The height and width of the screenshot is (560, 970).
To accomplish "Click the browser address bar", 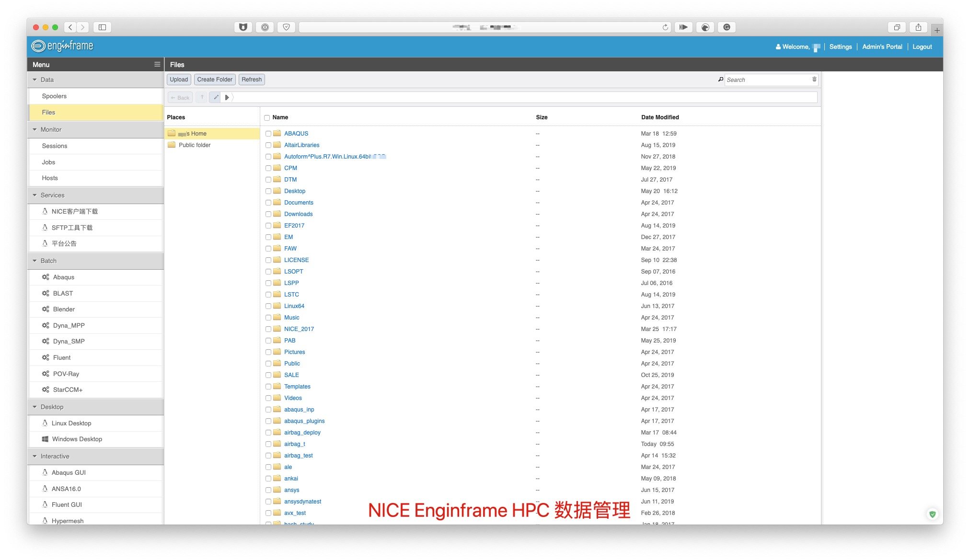I will coord(484,27).
